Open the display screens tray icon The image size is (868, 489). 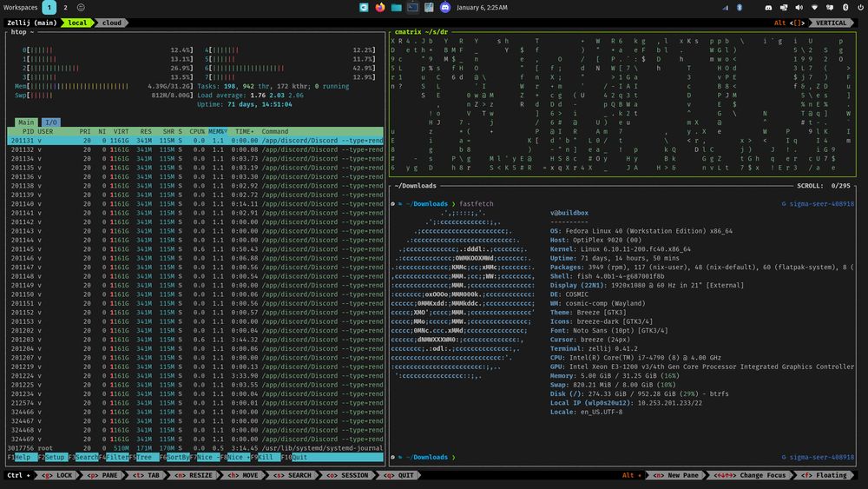[x=784, y=7]
